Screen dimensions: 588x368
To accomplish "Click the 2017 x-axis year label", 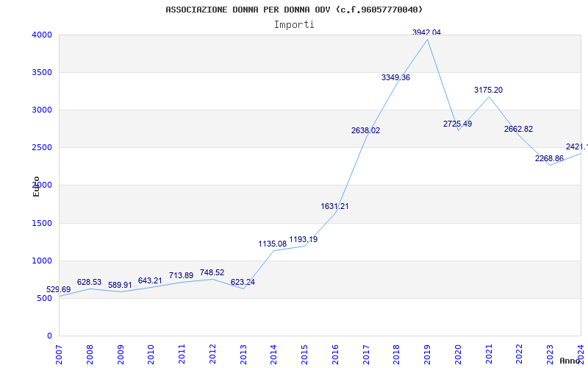I will 366,355.
